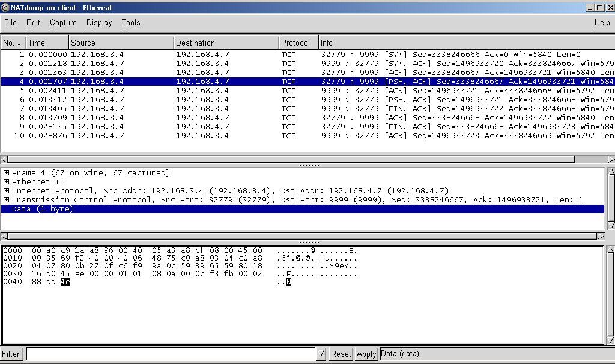Sort packets by the Source column header

pyautogui.click(x=121, y=43)
